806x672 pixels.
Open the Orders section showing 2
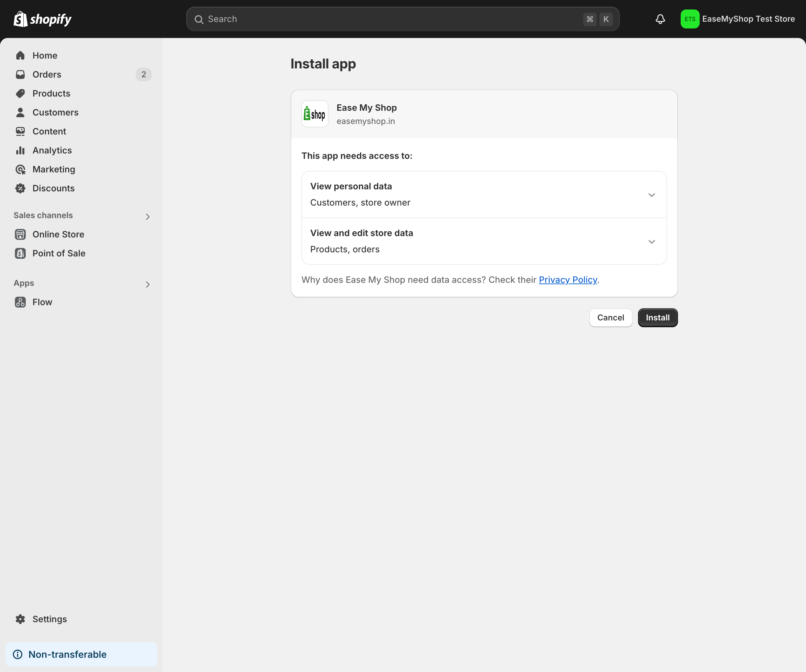click(46, 74)
